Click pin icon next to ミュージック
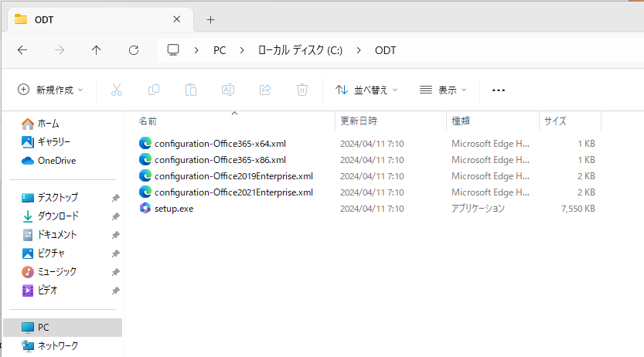This screenshot has height=357, width=644. click(x=115, y=272)
